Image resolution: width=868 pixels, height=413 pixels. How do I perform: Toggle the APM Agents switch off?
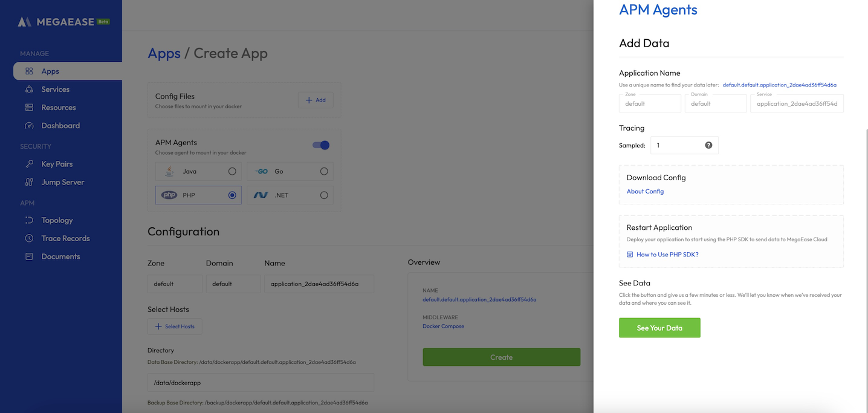point(321,145)
